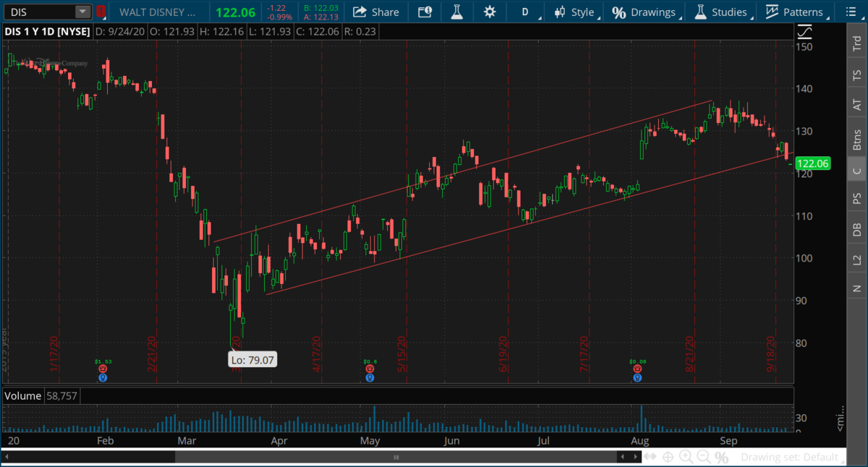Screen dimensions: 868x467
Task: Click the May blue lightbulb event icon
Action: point(370,377)
